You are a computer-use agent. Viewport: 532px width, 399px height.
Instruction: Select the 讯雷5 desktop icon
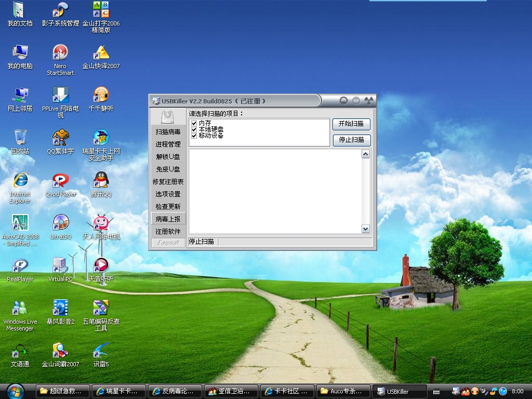click(x=101, y=352)
